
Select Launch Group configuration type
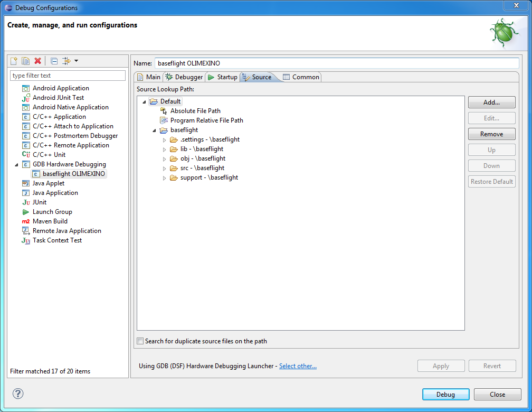click(x=52, y=212)
